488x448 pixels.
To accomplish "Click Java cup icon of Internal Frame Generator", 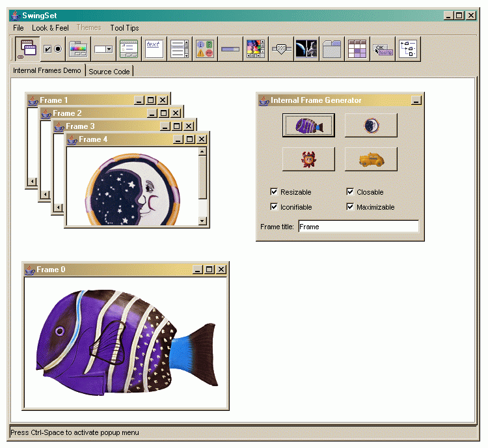I will click(x=264, y=101).
